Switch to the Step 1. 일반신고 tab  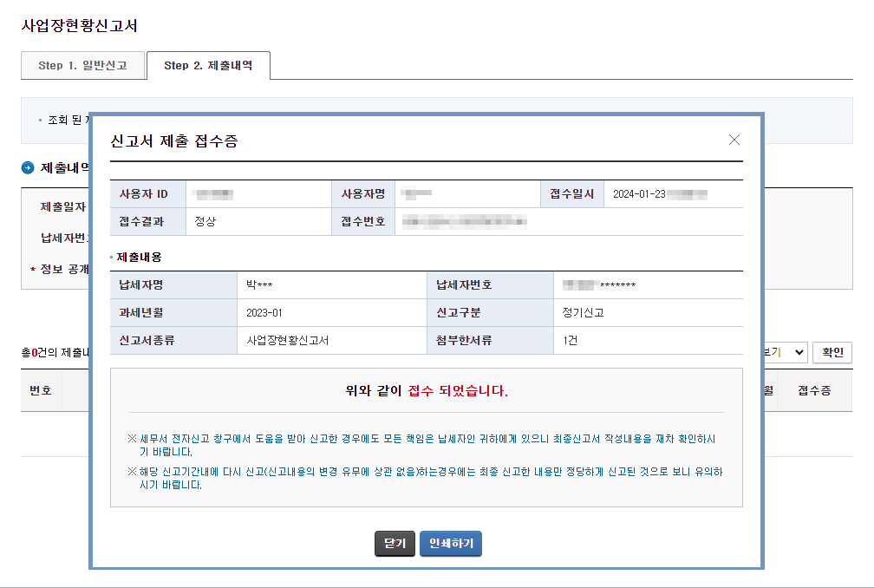[82, 65]
